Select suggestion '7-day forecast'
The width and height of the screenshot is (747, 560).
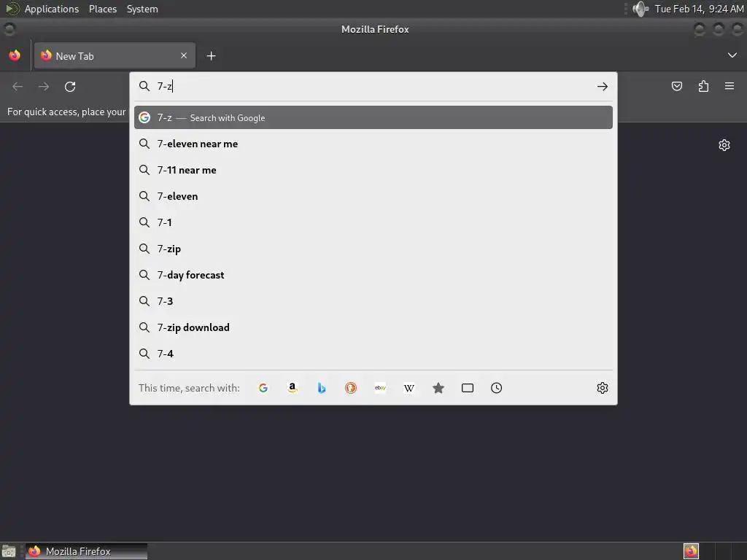click(373, 275)
